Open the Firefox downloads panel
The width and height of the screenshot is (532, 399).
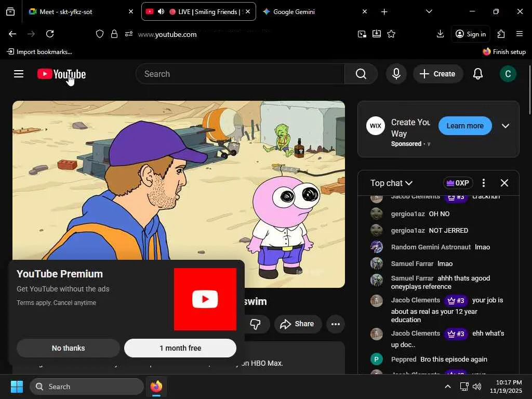click(x=440, y=34)
